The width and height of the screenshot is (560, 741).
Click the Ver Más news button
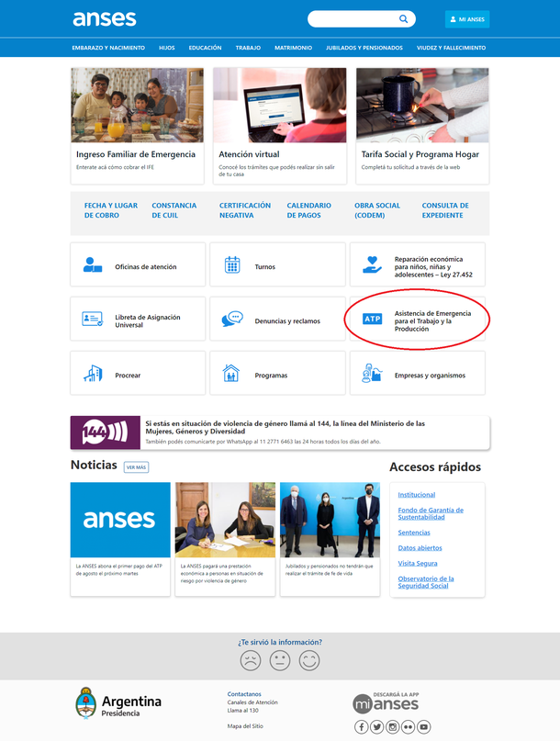tap(136, 466)
